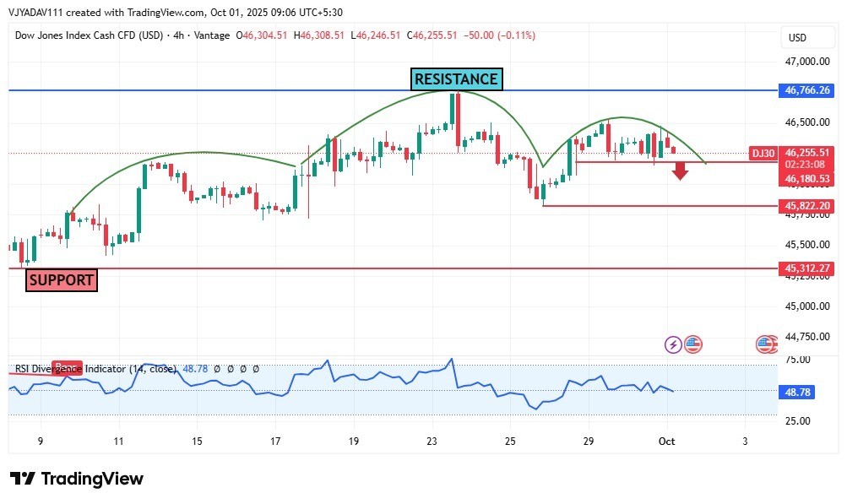Click the 46,180.53 red price label
This screenshot has height=504, width=847.
[807, 178]
